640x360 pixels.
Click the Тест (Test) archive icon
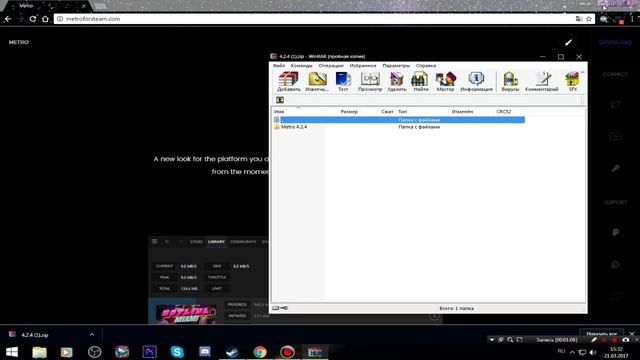pos(343,81)
